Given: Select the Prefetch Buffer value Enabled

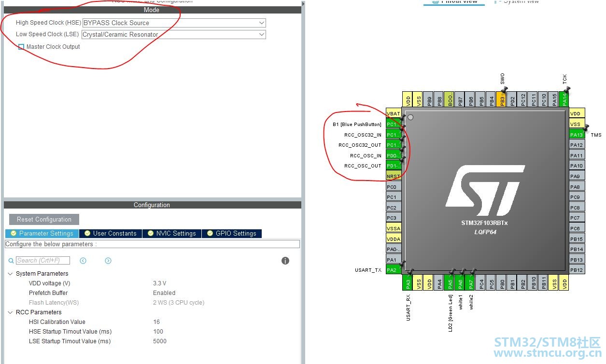Looking at the screenshot, I should 164,293.
